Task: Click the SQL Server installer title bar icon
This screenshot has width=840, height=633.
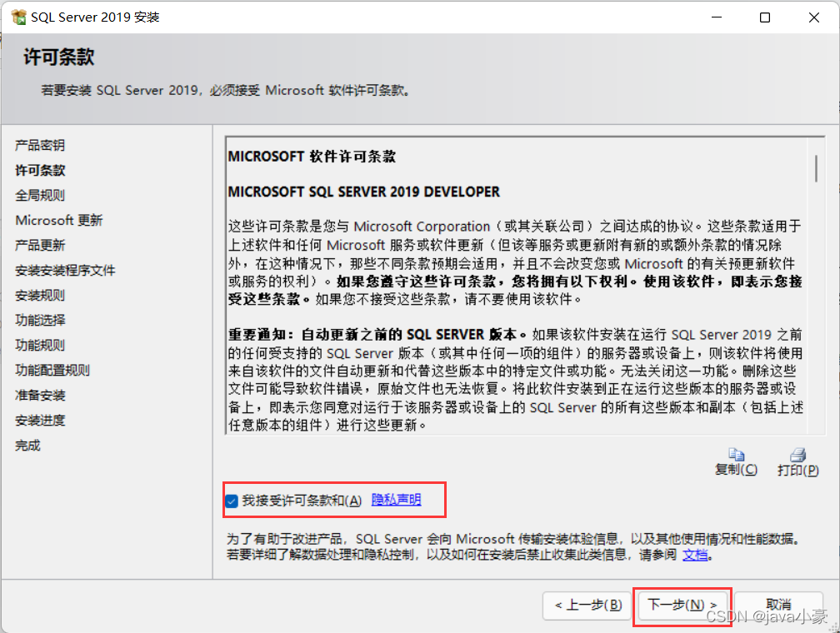Action: point(18,17)
